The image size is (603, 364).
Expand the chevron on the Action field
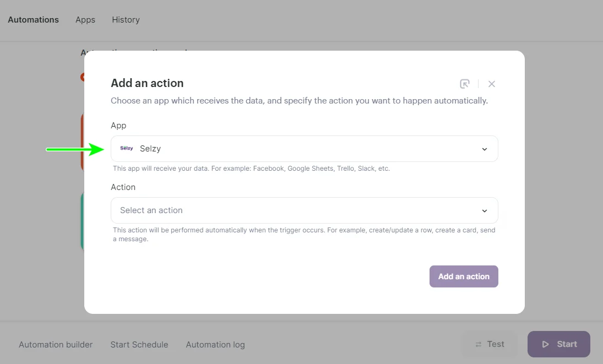click(x=485, y=210)
